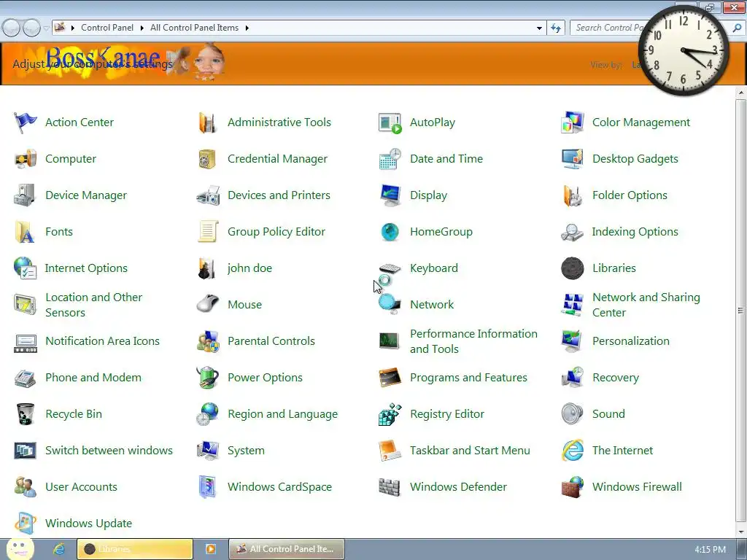Click Switch between windows link

[109, 451]
